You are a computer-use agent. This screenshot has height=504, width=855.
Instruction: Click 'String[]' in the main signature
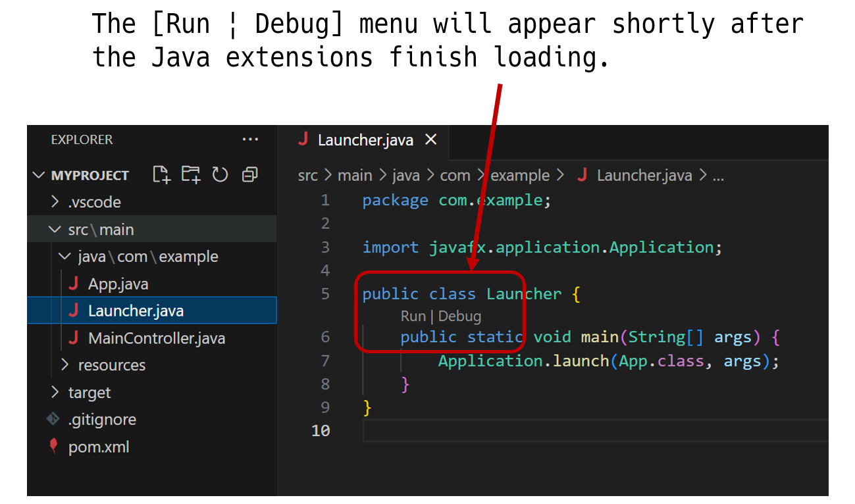pos(665,337)
